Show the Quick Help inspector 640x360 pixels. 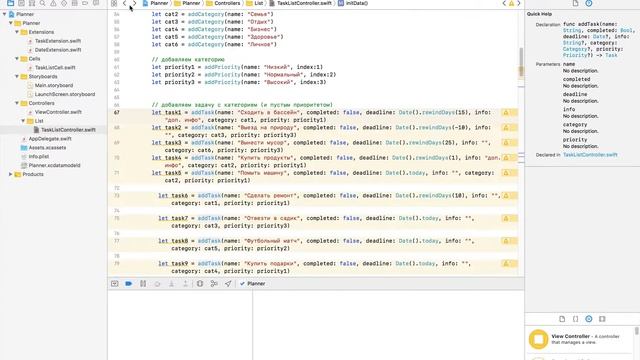click(x=589, y=3)
